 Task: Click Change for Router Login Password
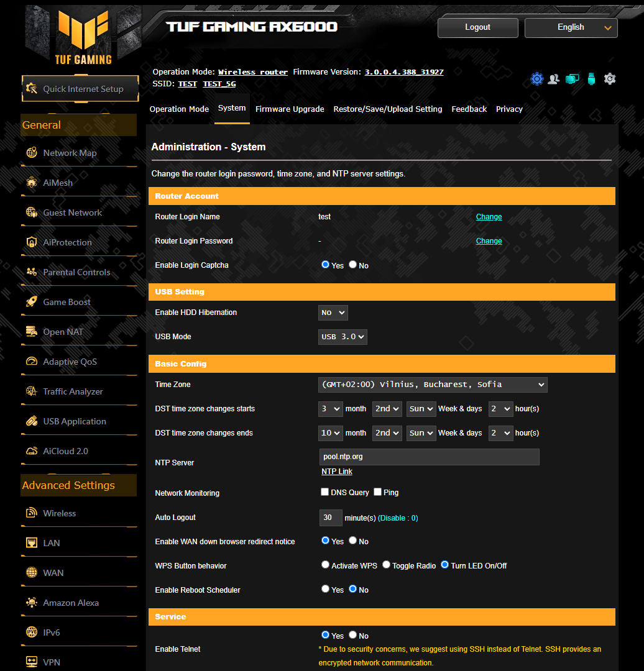[489, 241]
